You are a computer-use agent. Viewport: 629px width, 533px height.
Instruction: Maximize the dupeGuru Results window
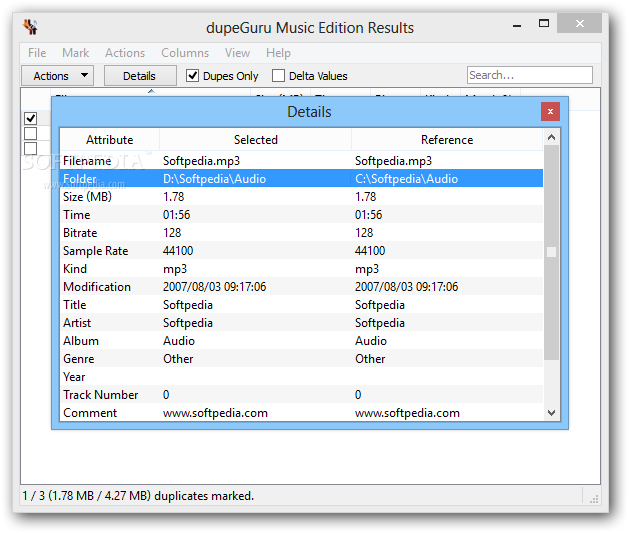tap(544, 23)
